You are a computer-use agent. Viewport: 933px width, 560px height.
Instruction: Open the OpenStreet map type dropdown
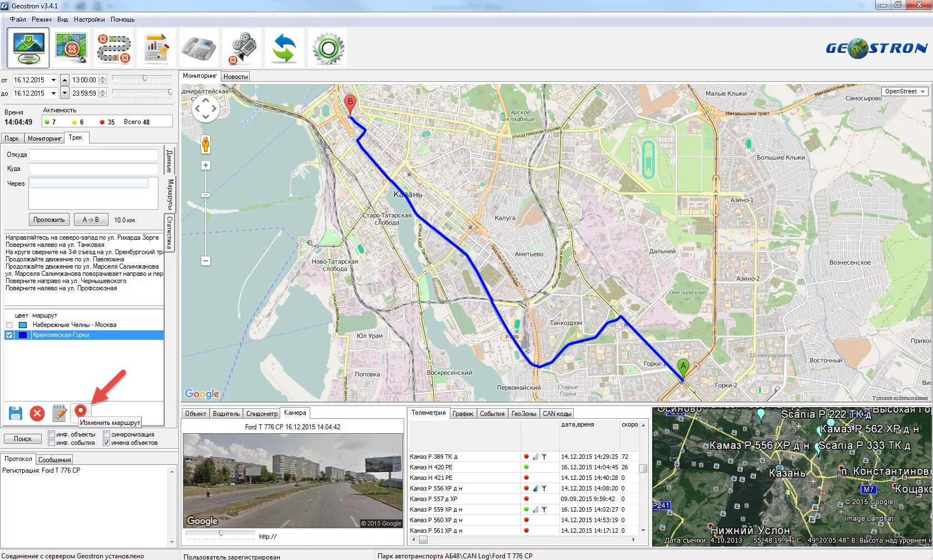coord(905,91)
